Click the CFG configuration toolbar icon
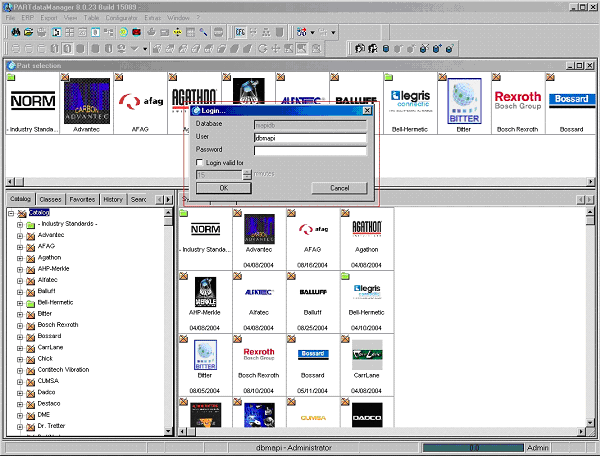 point(240,32)
